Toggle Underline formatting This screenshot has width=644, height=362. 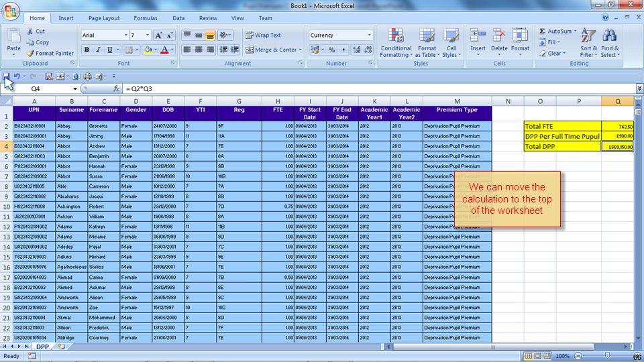point(109,50)
